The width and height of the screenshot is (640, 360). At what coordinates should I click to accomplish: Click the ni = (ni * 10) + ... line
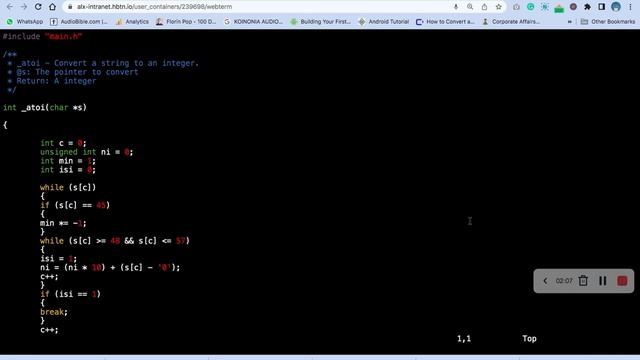110,267
